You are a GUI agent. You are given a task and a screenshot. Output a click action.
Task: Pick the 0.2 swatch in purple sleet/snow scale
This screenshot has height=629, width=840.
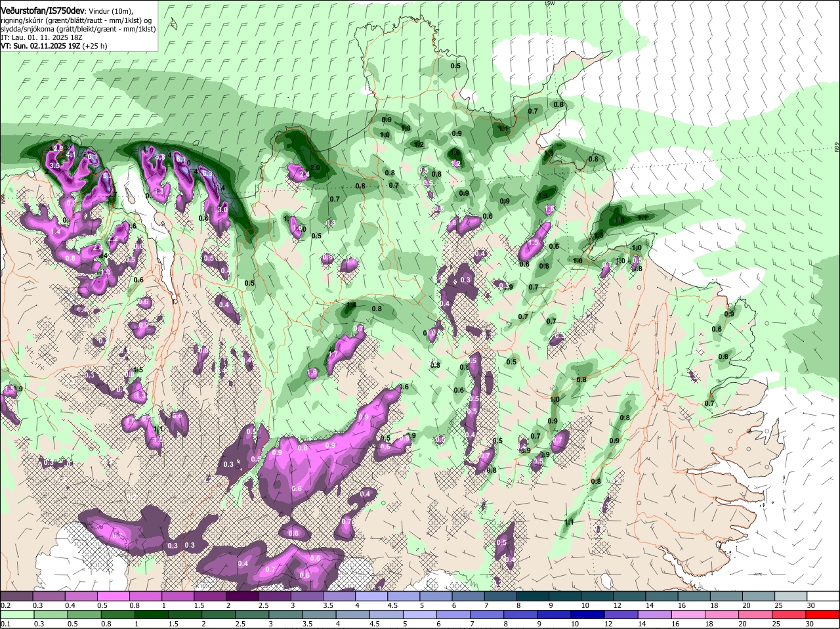16,596
